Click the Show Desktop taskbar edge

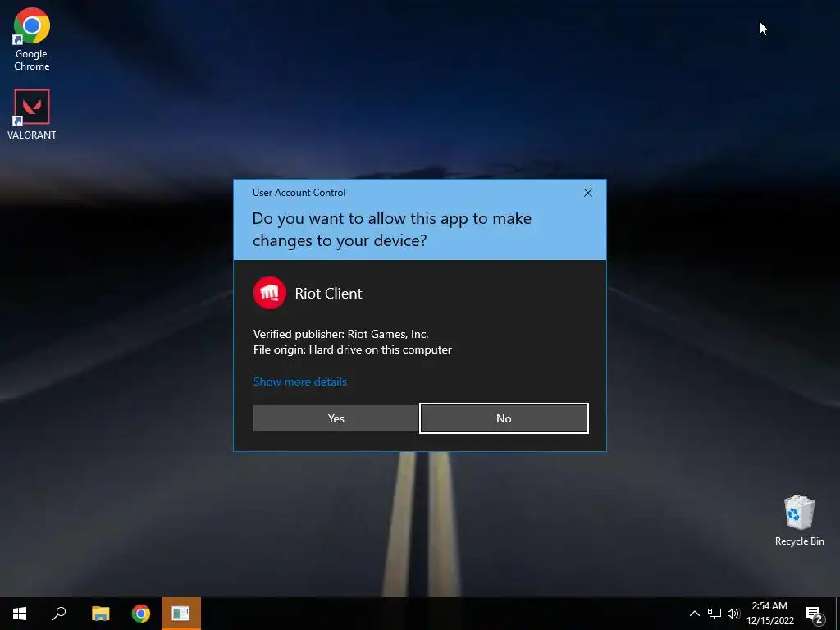click(x=838, y=614)
